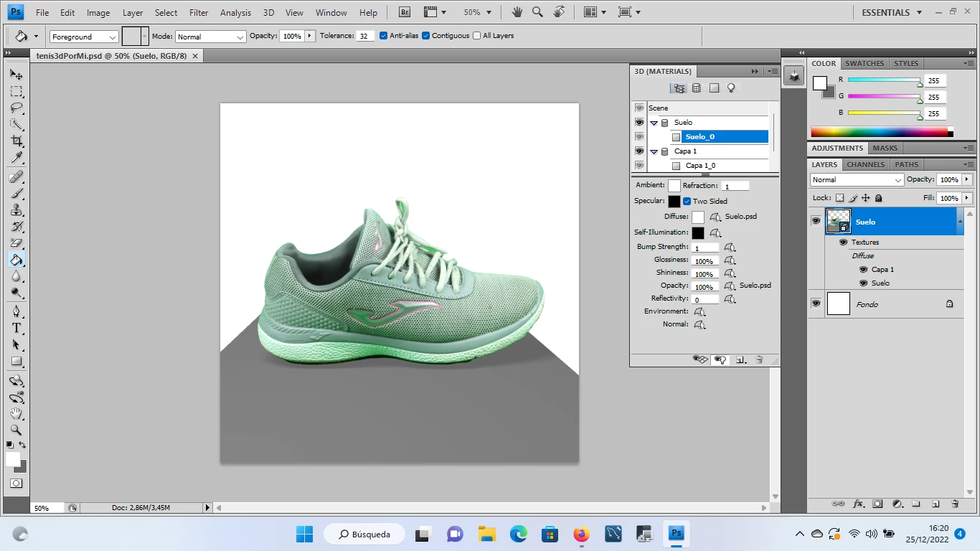
Task: Open the ESSENTIALS workspace dropdown
Action: pos(890,12)
